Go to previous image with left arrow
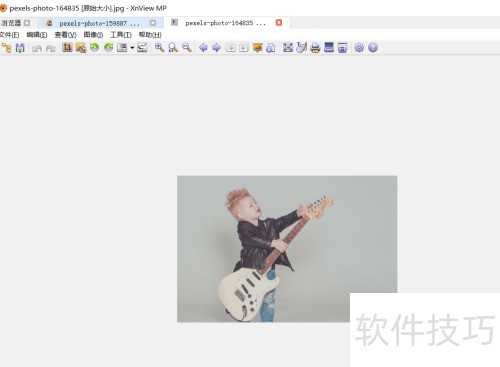 [x=203, y=48]
